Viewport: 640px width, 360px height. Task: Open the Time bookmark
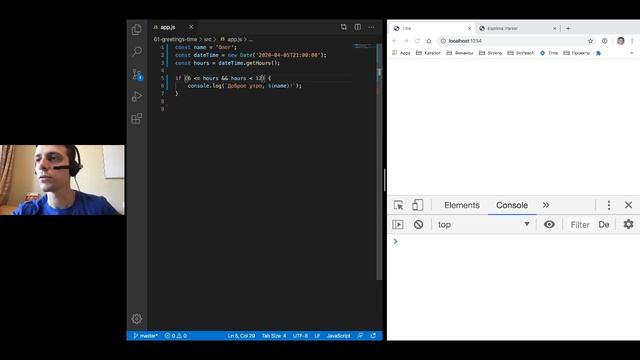(549, 53)
